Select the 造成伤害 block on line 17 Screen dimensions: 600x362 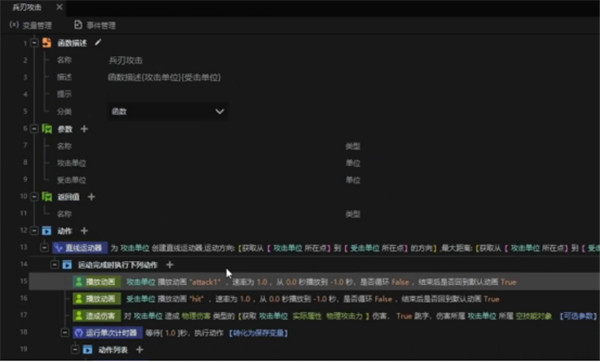point(97,316)
